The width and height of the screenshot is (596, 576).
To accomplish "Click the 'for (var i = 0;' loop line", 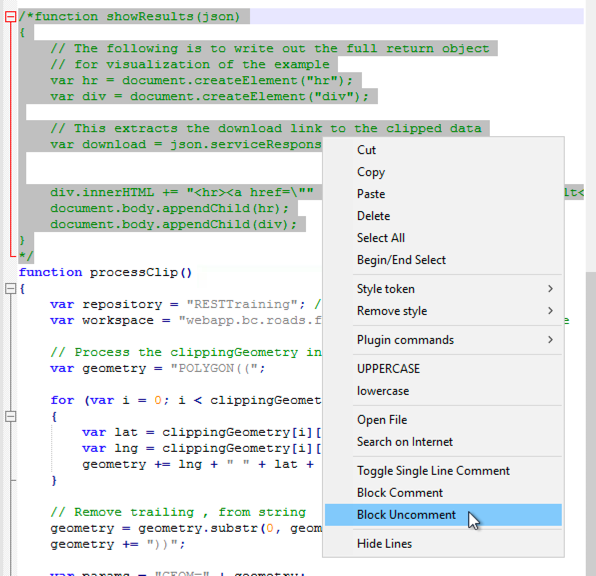I will pos(186,400).
